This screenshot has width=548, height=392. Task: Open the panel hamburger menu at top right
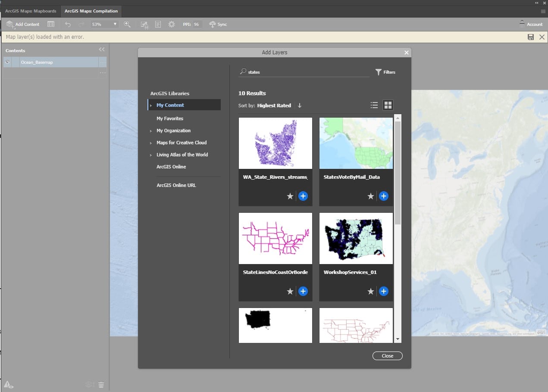point(543,11)
